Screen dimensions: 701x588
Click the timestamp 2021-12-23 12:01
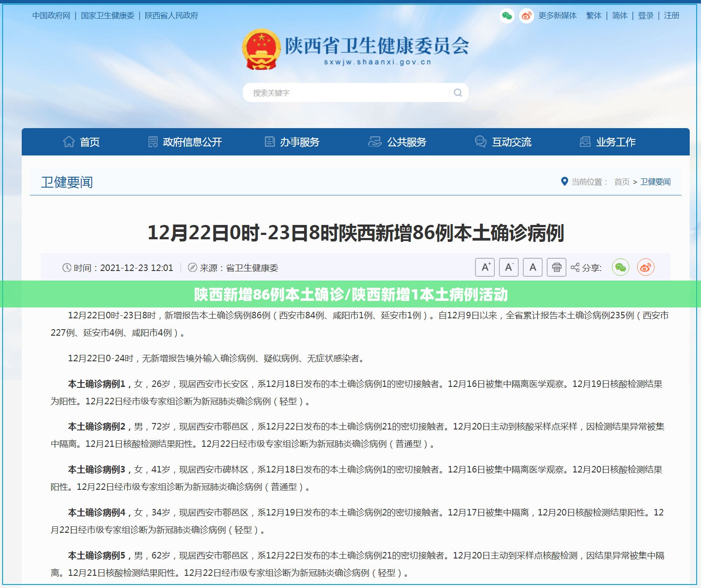click(x=136, y=268)
